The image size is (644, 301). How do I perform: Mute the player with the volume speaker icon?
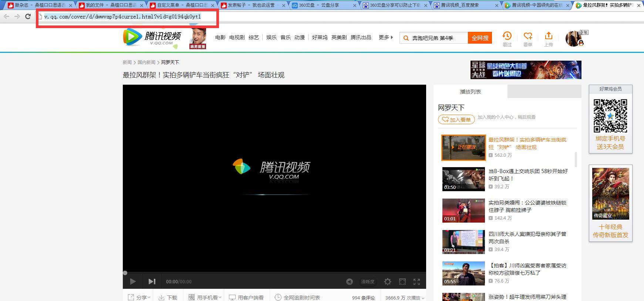(x=349, y=282)
